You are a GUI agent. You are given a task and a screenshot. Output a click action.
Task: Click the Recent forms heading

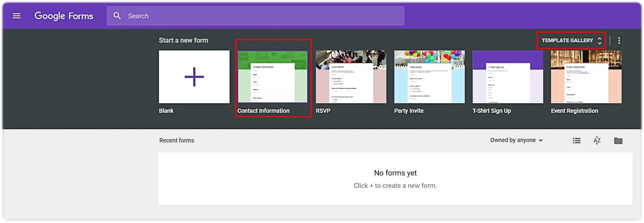tap(176, 140)
